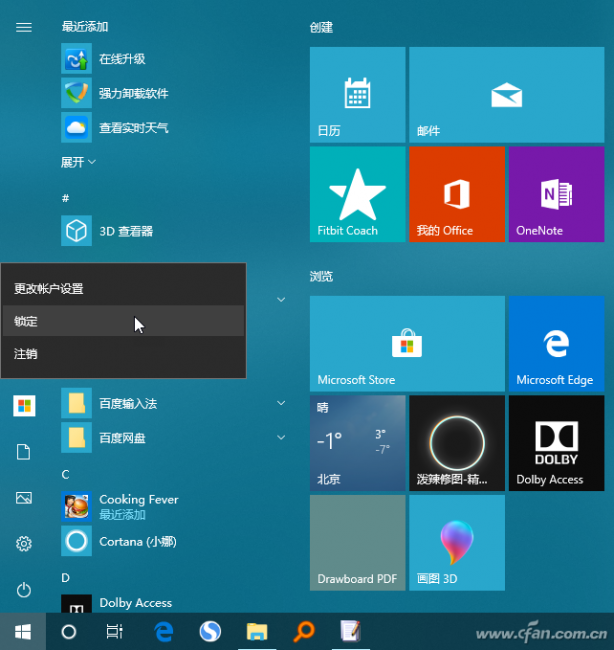Open Settings gear in Start sidebar
Screen dimensions: 614x650
point(24,543)
